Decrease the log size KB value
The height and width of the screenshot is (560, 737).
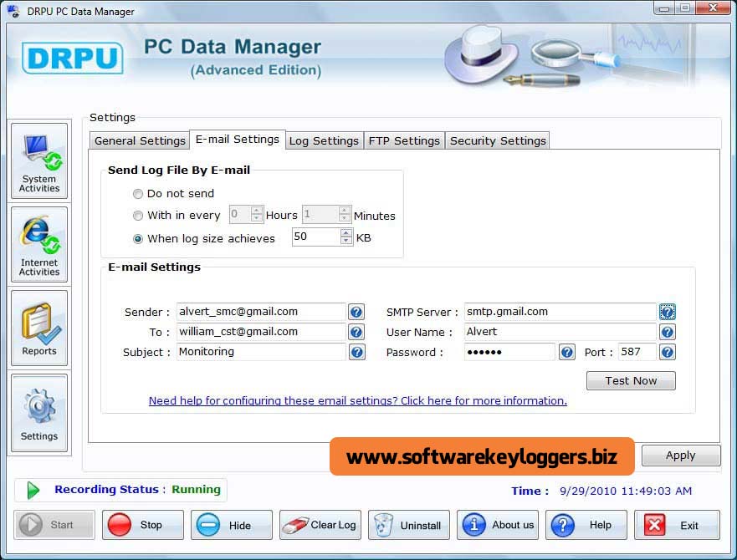tap(346, 241)
